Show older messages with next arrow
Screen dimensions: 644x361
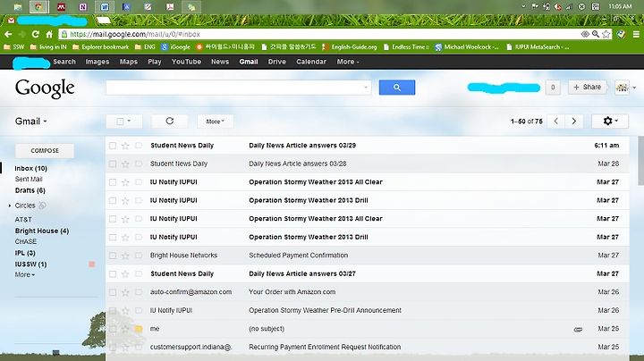(573, 121)
